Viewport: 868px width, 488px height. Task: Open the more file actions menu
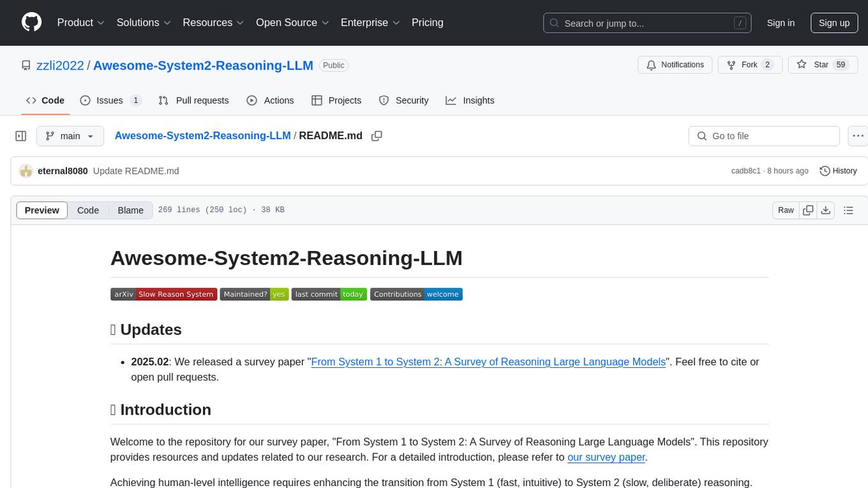(858, 136)
